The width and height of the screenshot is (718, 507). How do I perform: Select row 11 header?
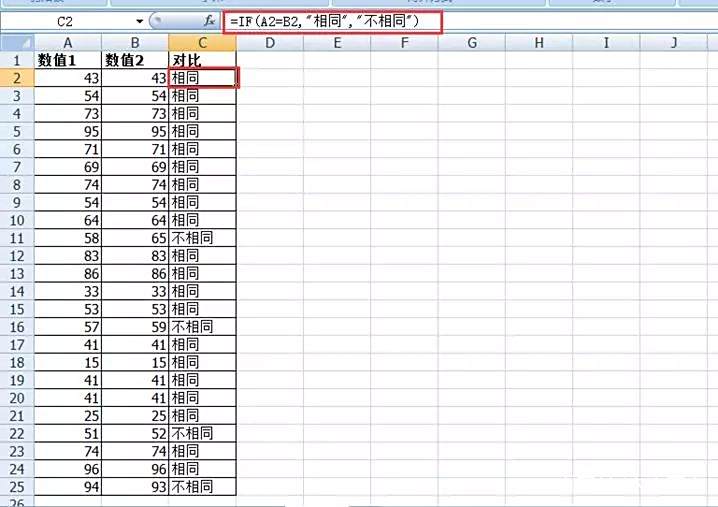tap(17, 238)
